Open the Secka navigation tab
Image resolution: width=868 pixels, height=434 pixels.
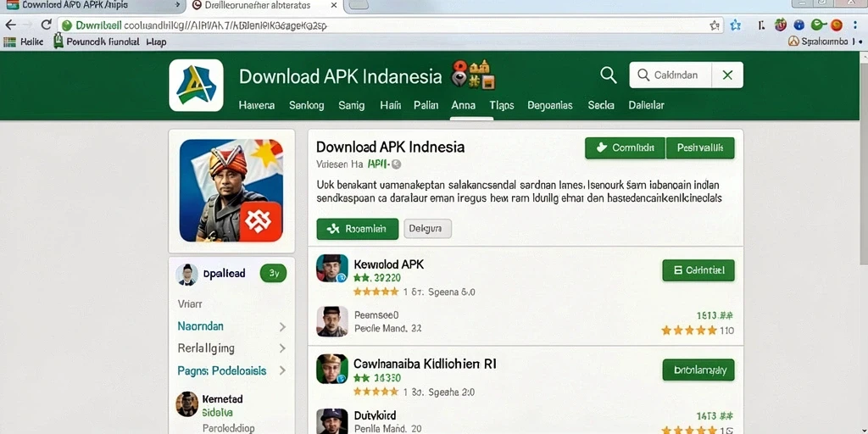(x=601, y=105)
